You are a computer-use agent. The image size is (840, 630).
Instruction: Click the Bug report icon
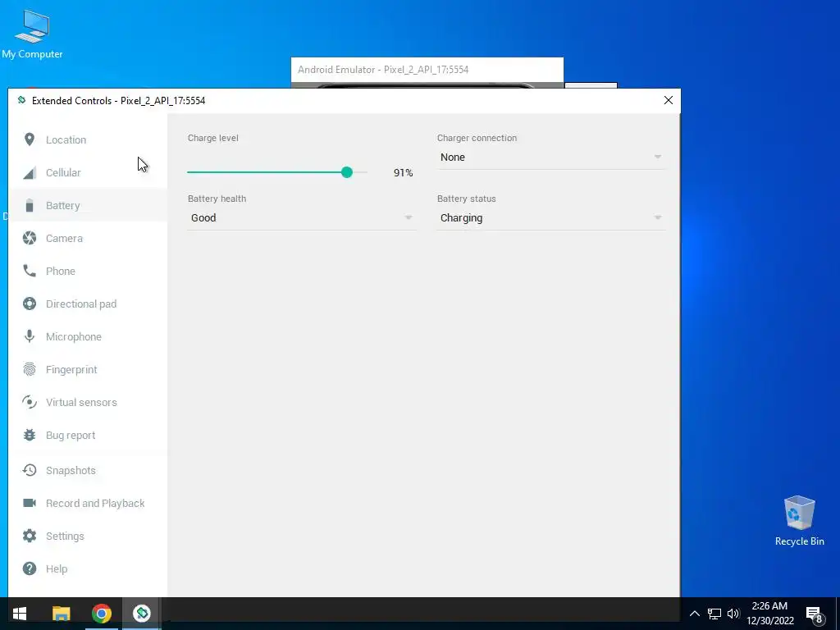pos(30,435)
